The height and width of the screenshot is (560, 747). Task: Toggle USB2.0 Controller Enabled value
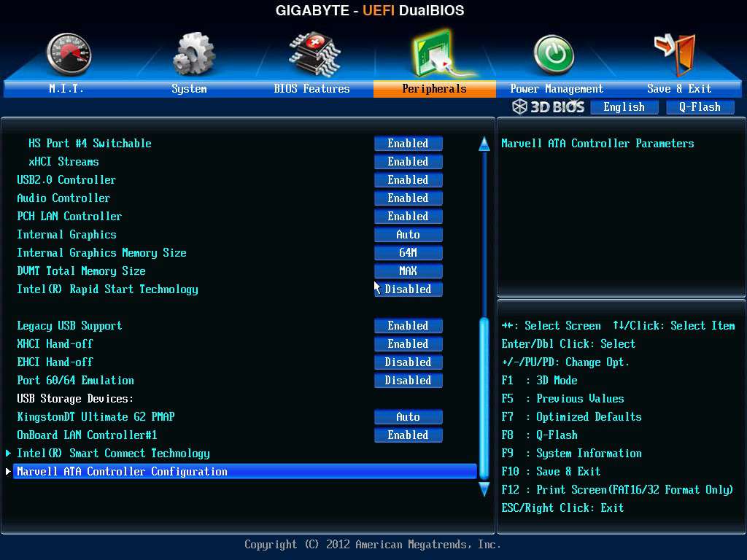pos(409,180)
